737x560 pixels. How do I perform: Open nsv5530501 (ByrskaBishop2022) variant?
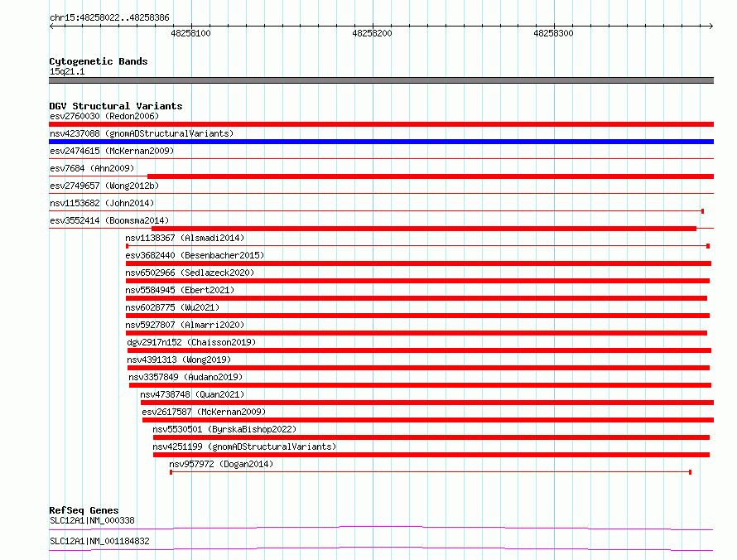pos(224,429)
